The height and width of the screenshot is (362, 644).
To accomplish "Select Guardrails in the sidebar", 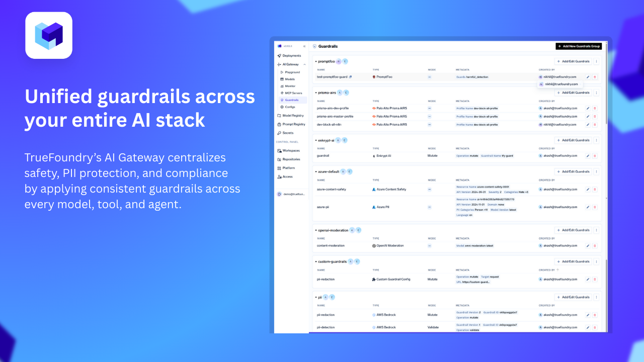I will pyautogui.click(x=292, y=100).
